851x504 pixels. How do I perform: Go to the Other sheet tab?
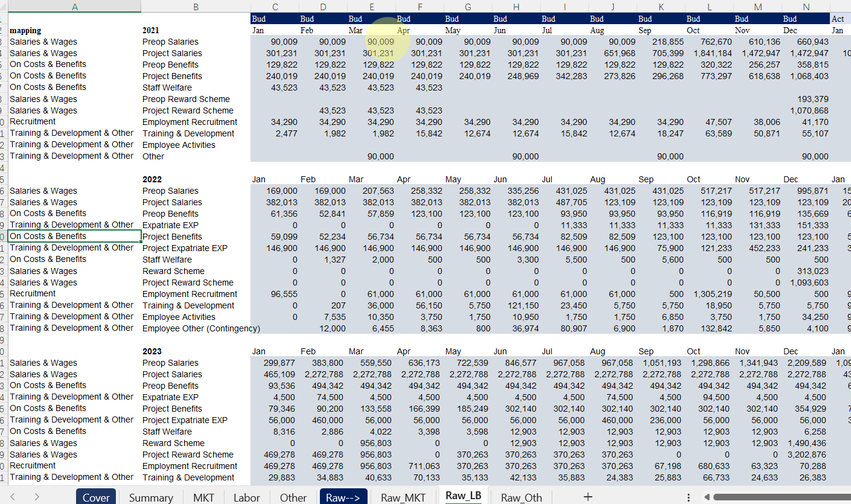click(293, 497)
